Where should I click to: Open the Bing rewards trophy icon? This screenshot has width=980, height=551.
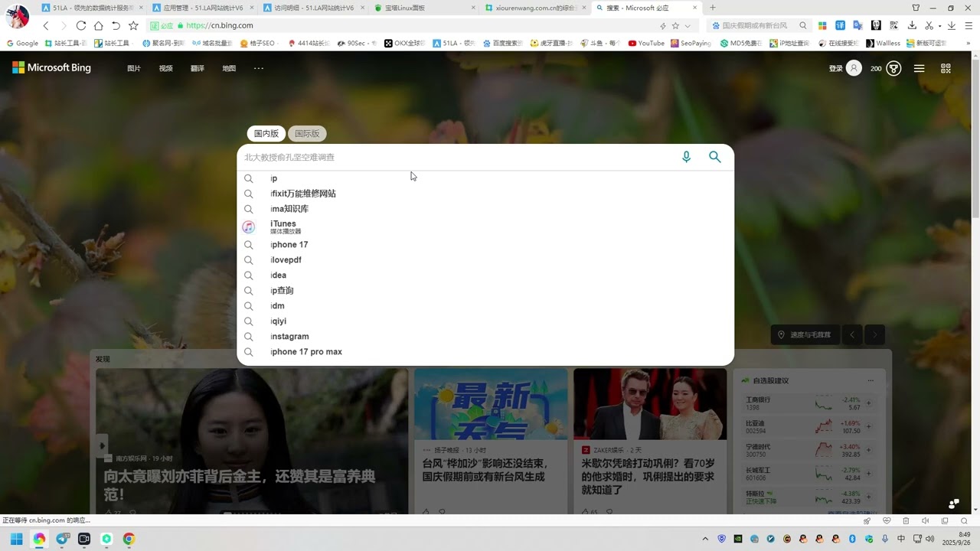tap(893, 68)
